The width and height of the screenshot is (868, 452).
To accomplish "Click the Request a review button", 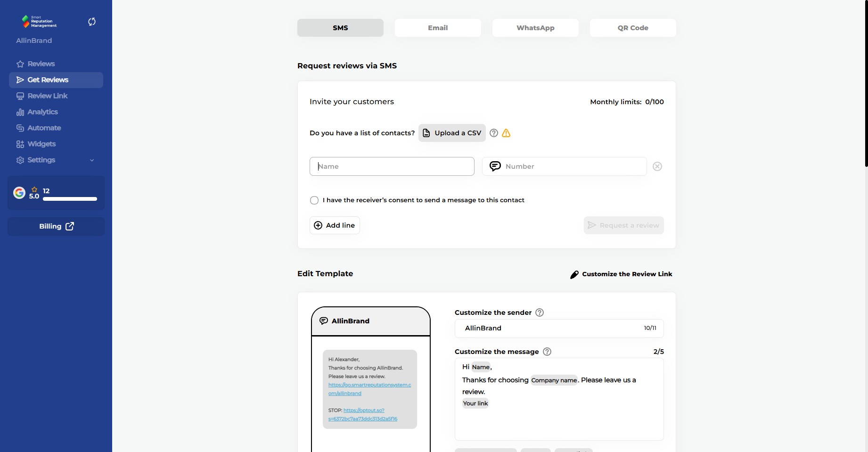I will [x=623, y=225].
